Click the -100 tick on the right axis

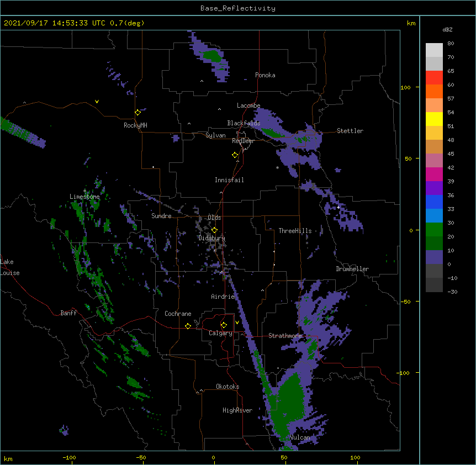pos(404,373)
